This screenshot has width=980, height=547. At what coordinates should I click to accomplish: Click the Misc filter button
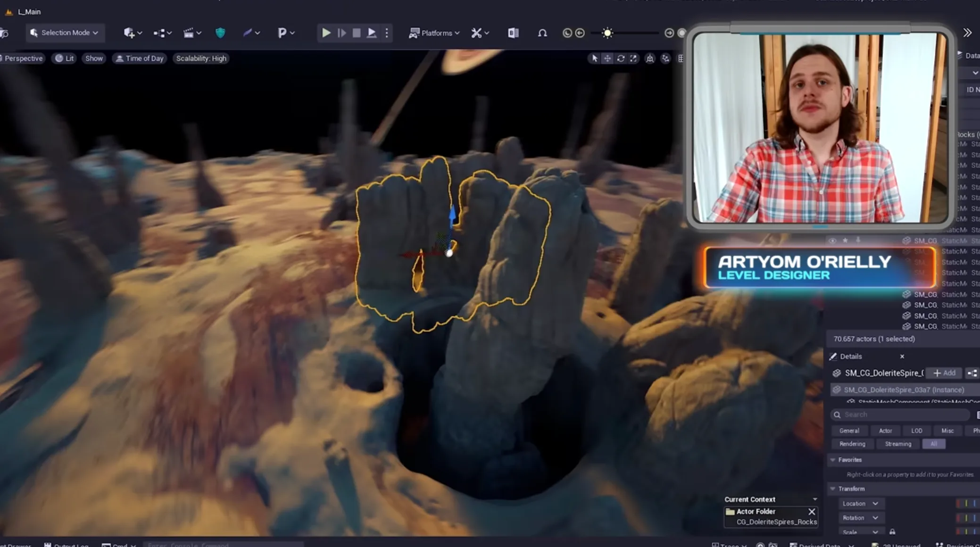pyautogui.click(x=947, y=431)
